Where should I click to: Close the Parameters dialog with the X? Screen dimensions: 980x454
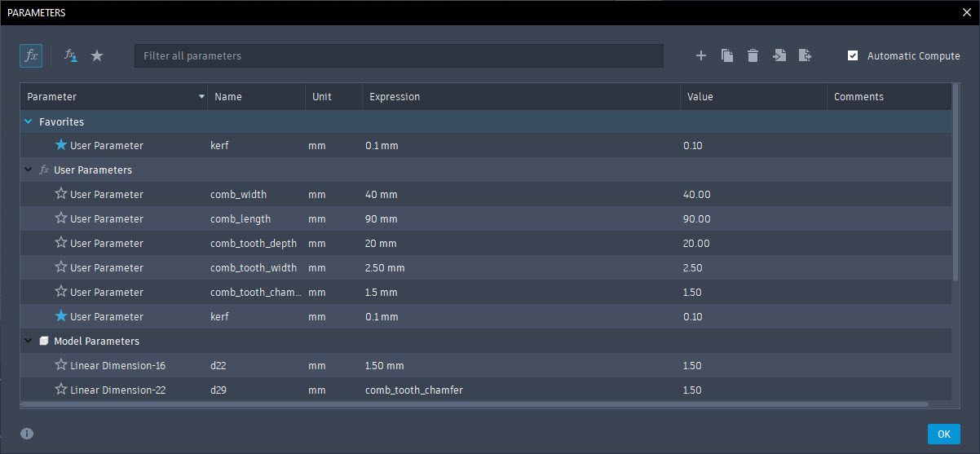point(966,12)
